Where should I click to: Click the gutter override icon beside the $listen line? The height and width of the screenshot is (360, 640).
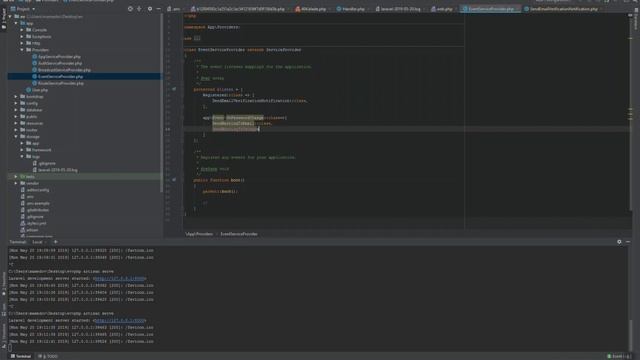pos(174,89)
